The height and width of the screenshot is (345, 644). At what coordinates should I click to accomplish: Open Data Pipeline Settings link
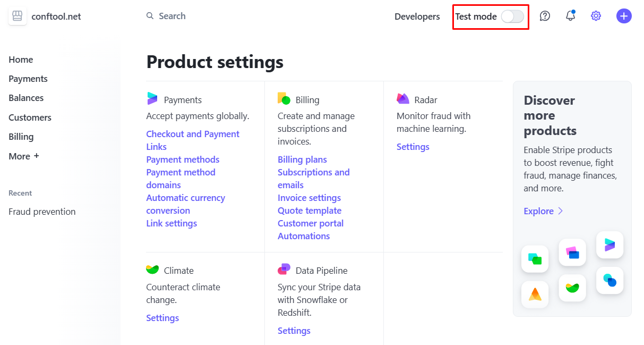pos(294,331)
